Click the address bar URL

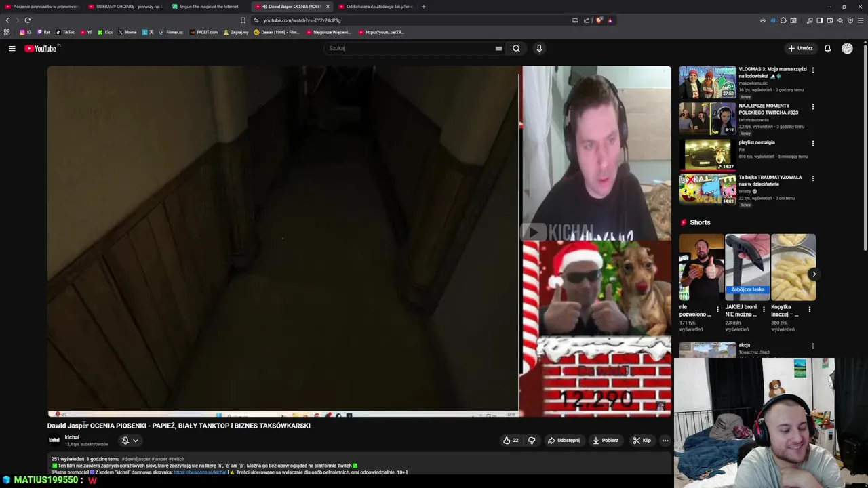point(302,20)
